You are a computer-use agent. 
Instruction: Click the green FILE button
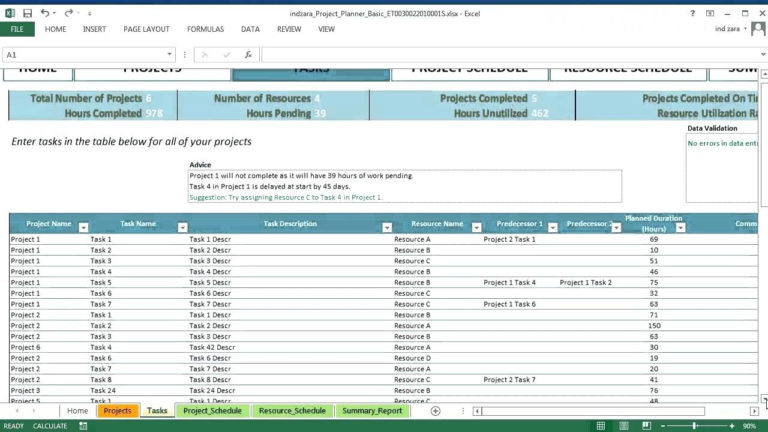[17, 30]
